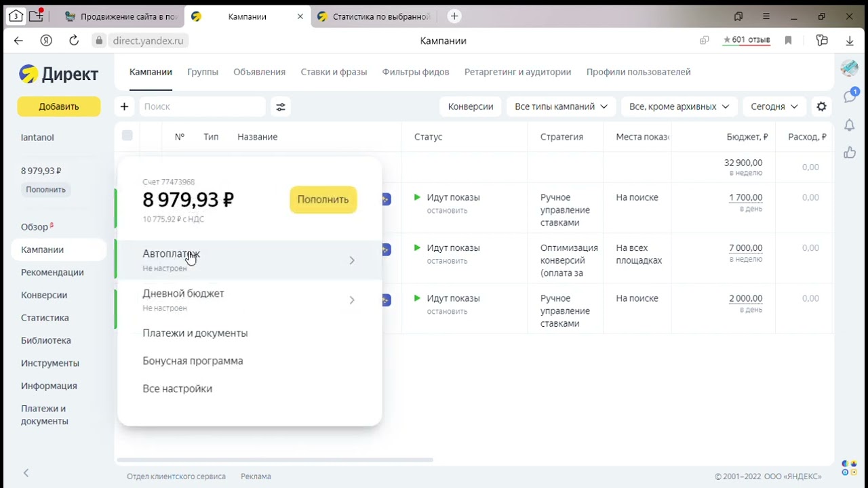Open the Фильтры фидов tab
This screenshot has width=868, height=488.
point(416,72)
